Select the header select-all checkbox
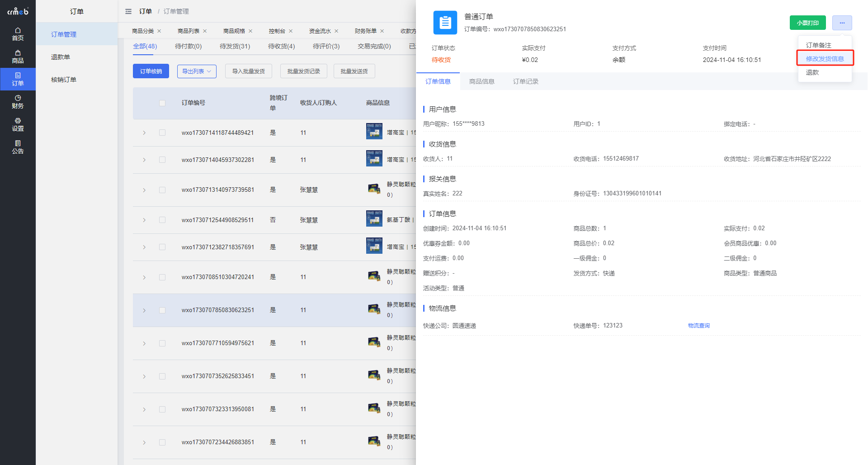This screenshot has height=465, width=868. click(x=162, y=103)
